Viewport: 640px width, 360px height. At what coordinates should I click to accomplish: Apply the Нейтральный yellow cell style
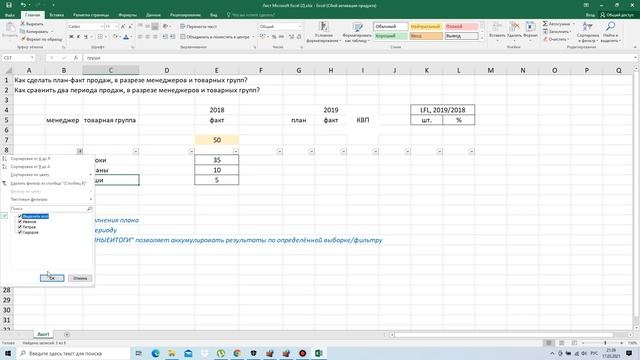coord(426,27)
